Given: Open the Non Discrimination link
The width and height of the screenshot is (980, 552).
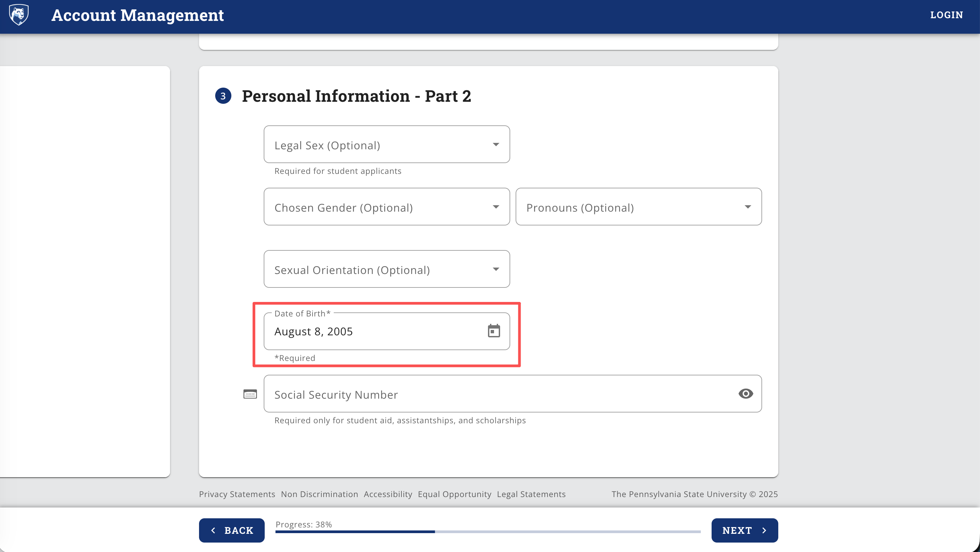Looking at the screenshot, I should point(319,494).
